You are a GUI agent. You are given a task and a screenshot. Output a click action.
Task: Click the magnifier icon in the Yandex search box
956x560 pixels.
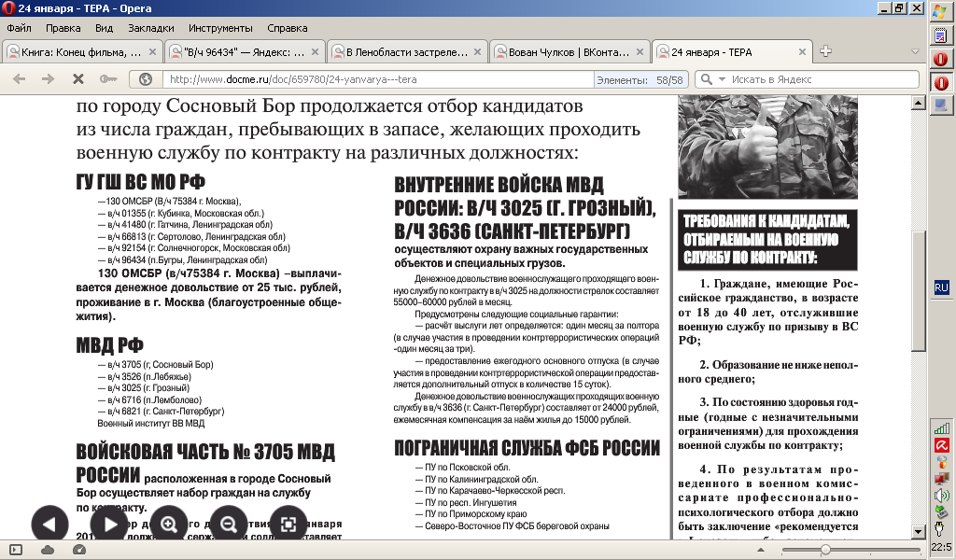pyautogui.click(x=707, y=79)
